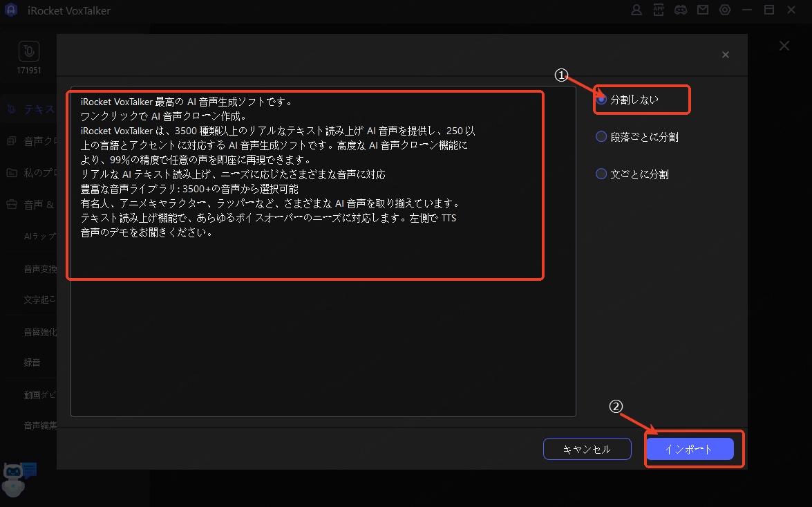Viewport: 812px width, 507px height.
Task: Maximize the VoxTalker window
Action: pyautogui.click(x=769, y=10)
